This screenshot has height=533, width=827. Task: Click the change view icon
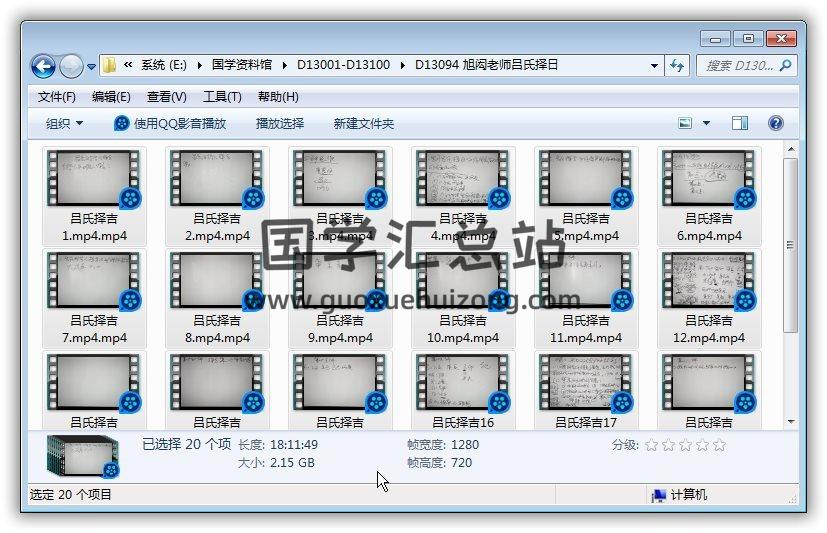point(685,123)
